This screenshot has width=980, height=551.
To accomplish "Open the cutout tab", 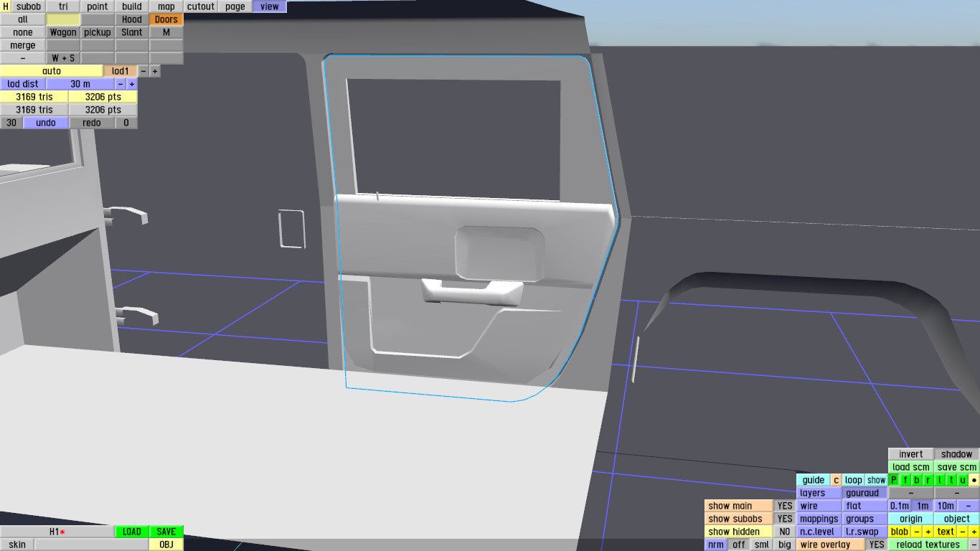I will tap(201, 6).
